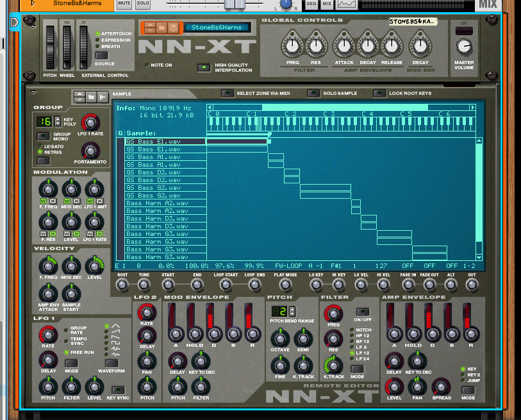The width and height of the screenshot is (521, 420).
Task: Click the keyboard scroll right arrow
Action: click(x=472, y=108)
